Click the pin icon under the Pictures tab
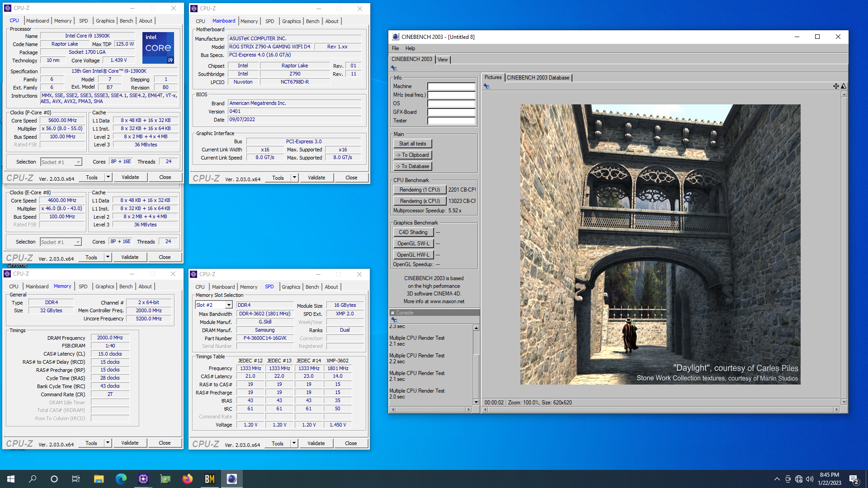 (486, 86)
